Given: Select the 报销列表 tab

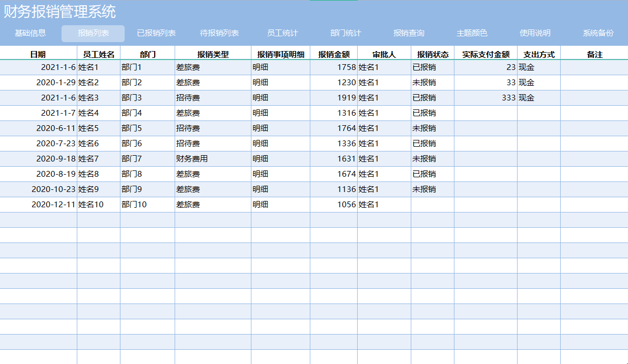Looking at the screenshot, I should tap(93, 33).
